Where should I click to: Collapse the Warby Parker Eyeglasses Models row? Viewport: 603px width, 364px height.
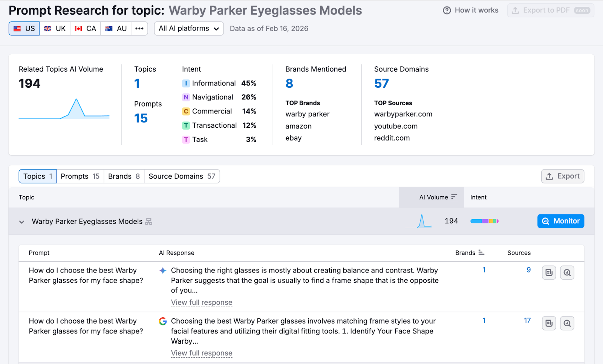(x=22, y=222)
